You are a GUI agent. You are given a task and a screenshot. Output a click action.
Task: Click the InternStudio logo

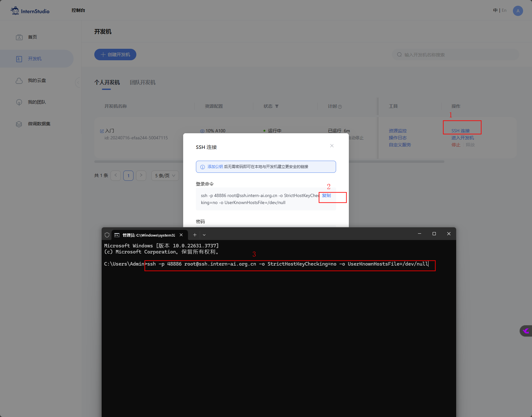(30, 11)
